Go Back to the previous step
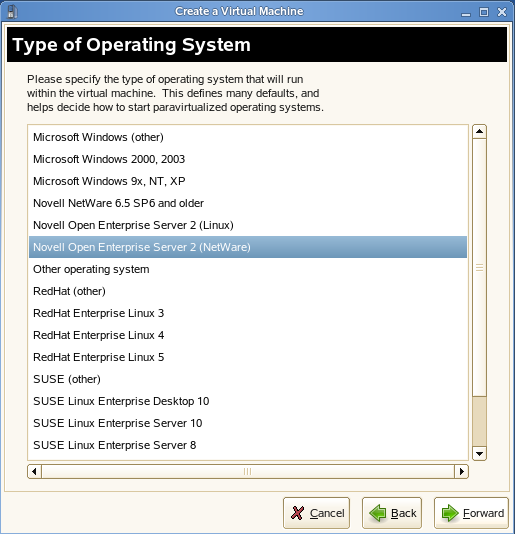 [392, 513]
